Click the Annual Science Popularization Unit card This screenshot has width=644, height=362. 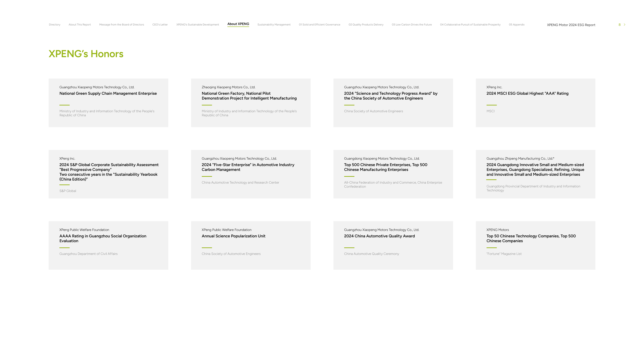(250, 245)
